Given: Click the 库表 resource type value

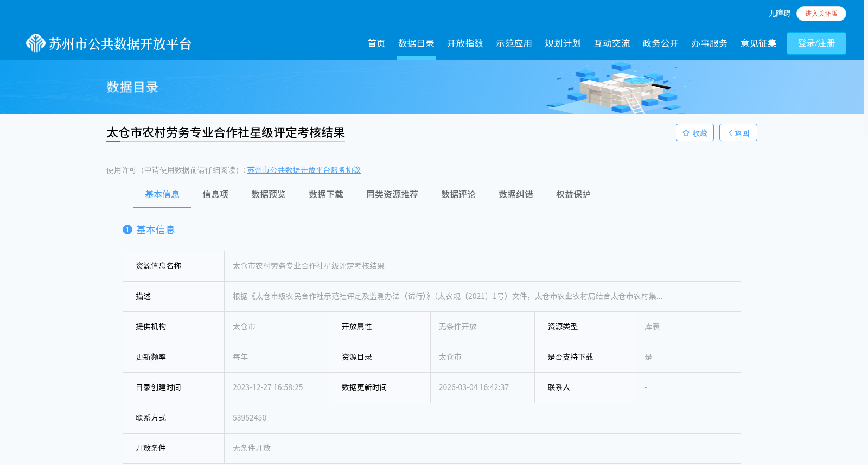Looking at the screenshot, I should (x=652, y=327).
